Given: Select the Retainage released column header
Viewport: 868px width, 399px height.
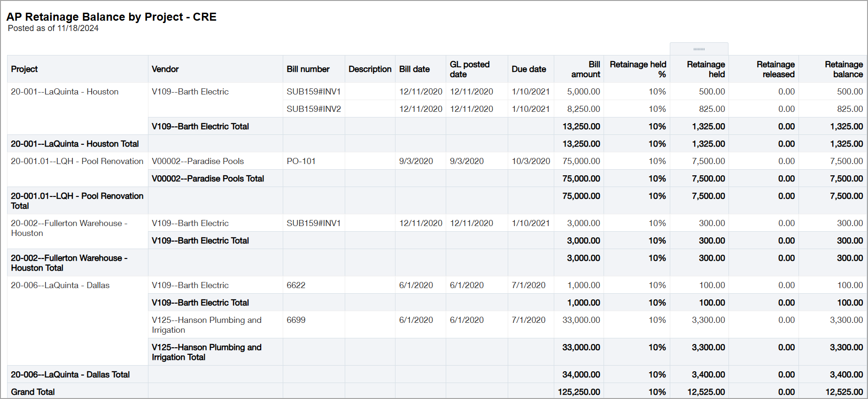Looking at the screenshot, I should [775, 69].
